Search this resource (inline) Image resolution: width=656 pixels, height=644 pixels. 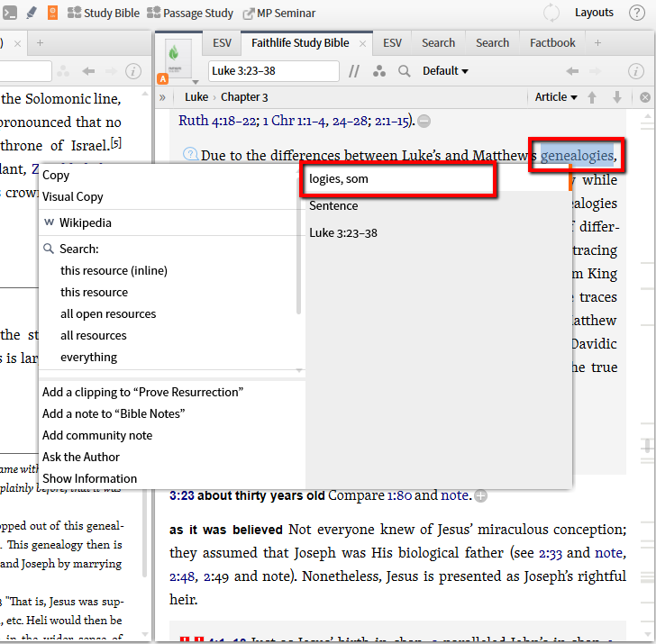[114, 270]
